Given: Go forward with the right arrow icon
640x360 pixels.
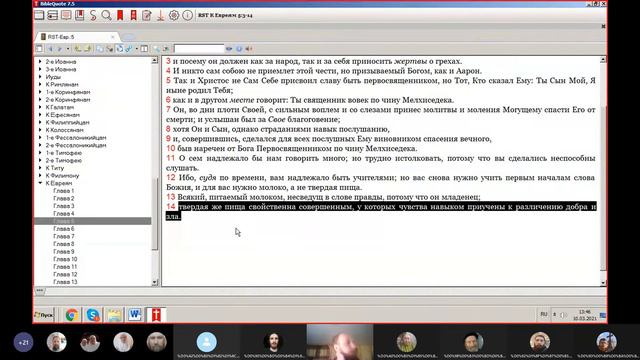Looking at the screenshot, I should (x=60, y=49).
